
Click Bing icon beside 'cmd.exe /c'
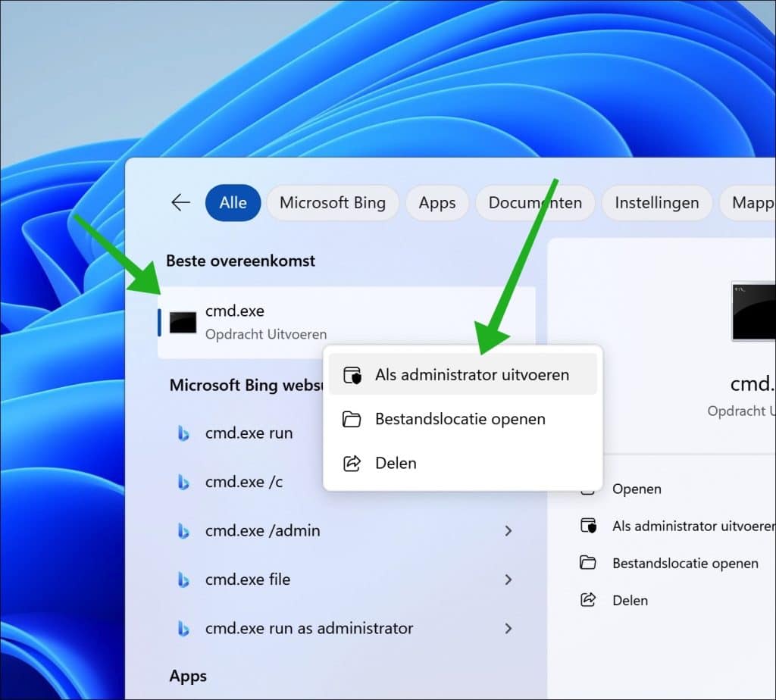pyautogui.click(x=183, y=482)
